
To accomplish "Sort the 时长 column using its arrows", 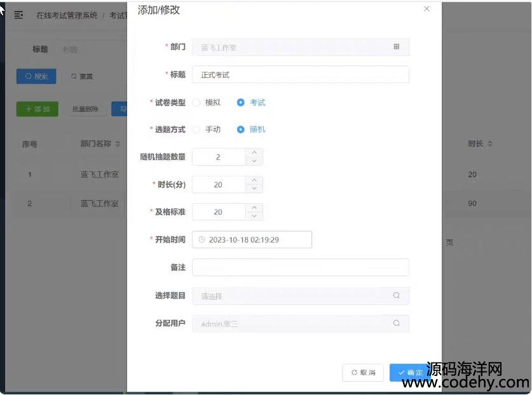I will click(x=490, y=144).
